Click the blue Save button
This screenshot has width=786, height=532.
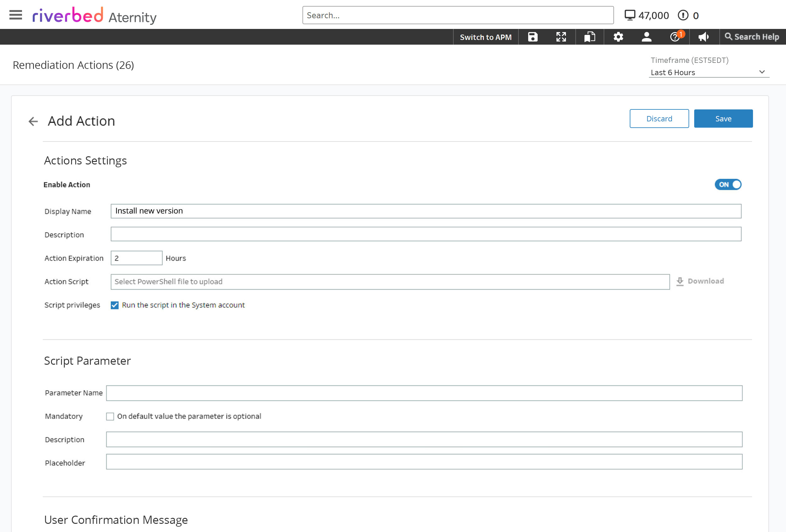tap(723, 119)
